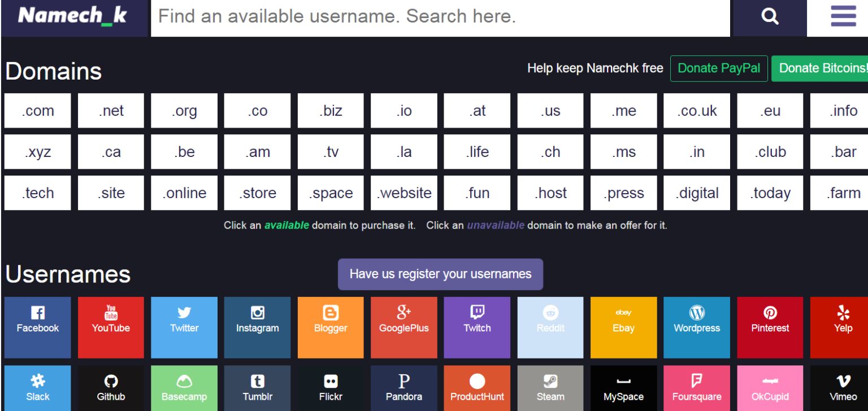Choose the .store domain tile
Image resolution: width=868 pixels, height=411 pixels.
pos(257,193)
